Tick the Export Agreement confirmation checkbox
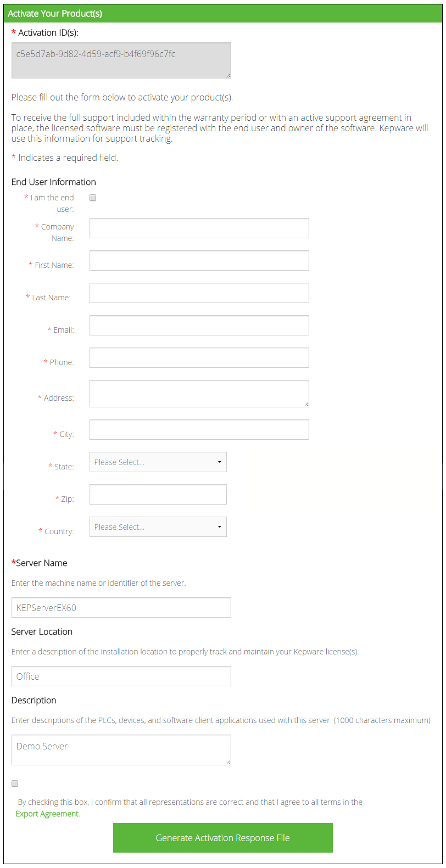The image size is (446, 868). tap(15, 783)
